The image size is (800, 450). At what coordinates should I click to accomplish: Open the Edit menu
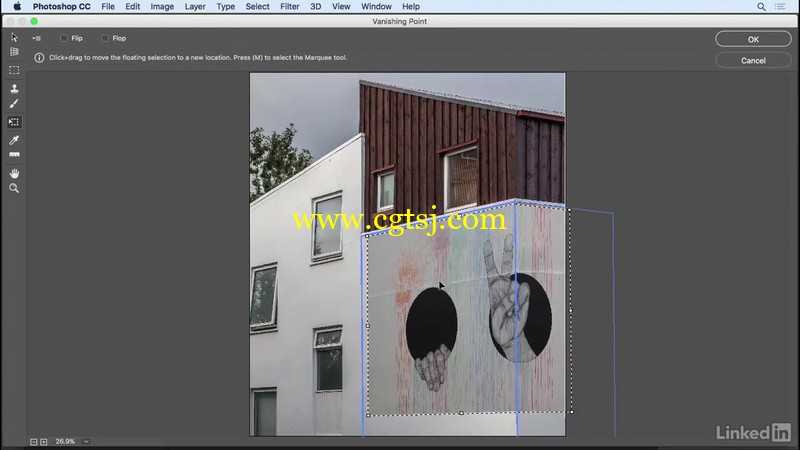click(133, 7)
